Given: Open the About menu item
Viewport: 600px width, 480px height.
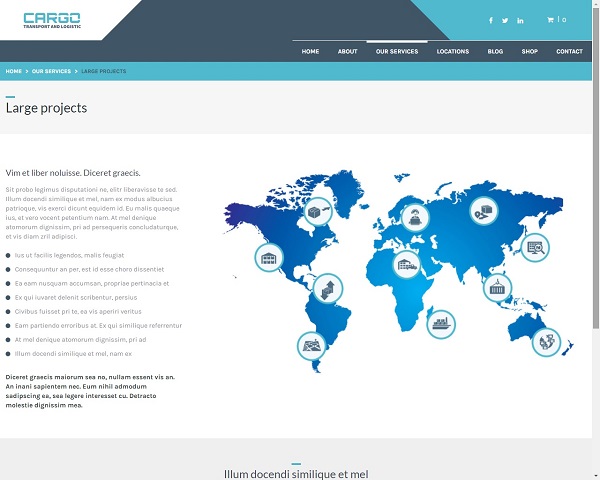Looking at the screenshot, I should (x=347, y=51).
